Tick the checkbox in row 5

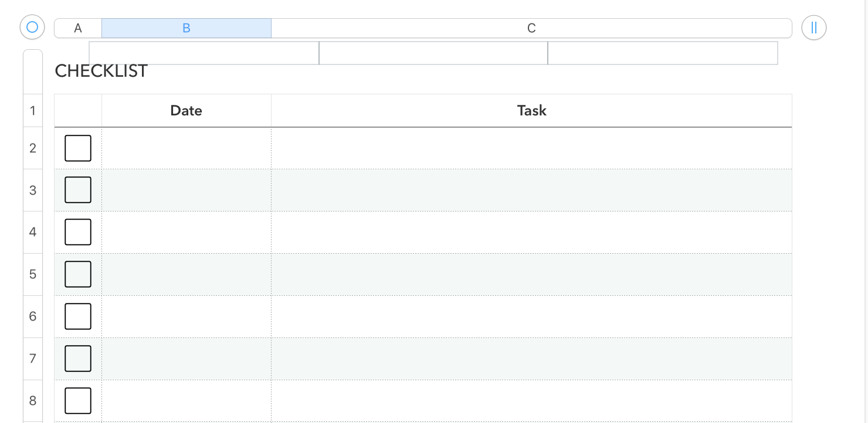(x=78, y=274)
